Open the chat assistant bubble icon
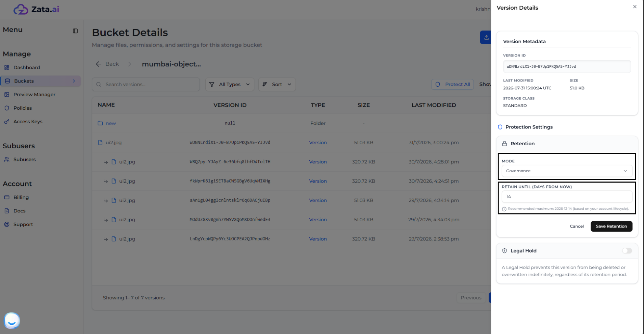The image size is (644, 334). 12,321
